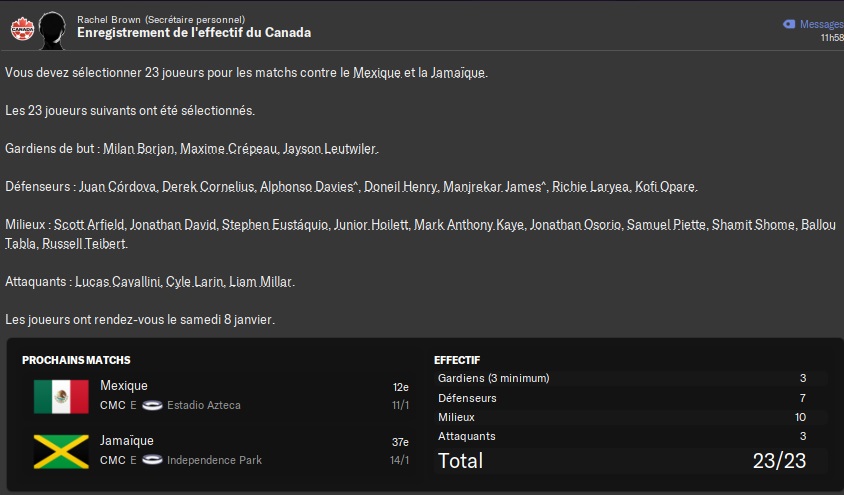
Task: Select the Milieux squad count row
Action: tap(623, 417)
